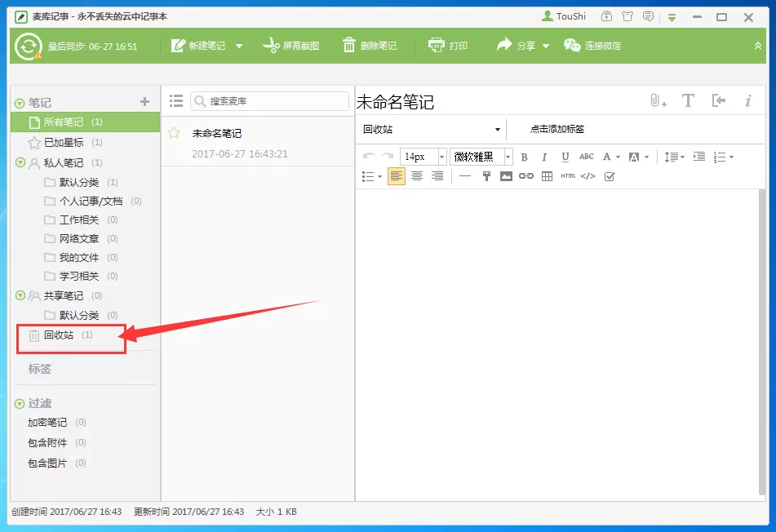This screenshot has height=532, width=776.
Task: Increase indent with indent icon
Action: (698, 157)
